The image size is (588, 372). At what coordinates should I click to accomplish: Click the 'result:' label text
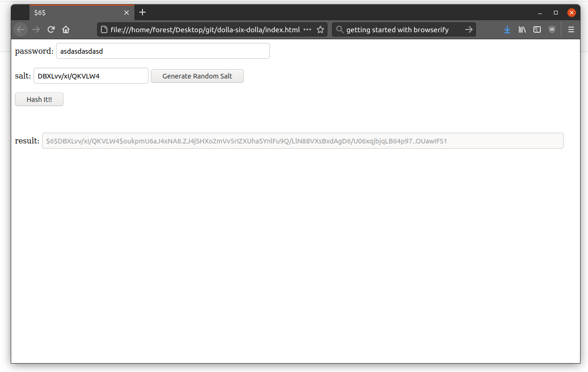pos(27,141)
